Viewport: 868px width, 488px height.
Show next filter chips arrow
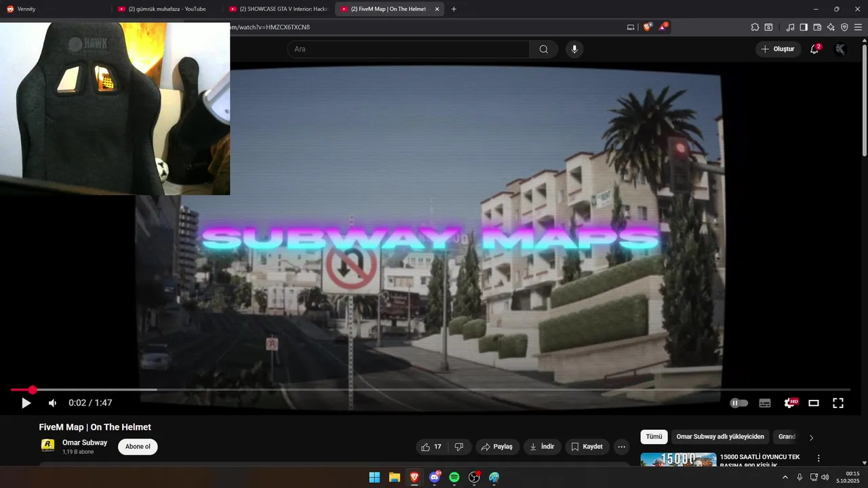point(811,437)
